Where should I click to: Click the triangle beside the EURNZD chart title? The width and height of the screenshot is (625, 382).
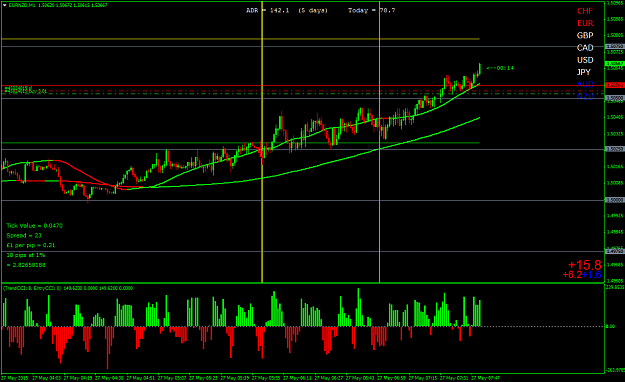tap(4, 6)
